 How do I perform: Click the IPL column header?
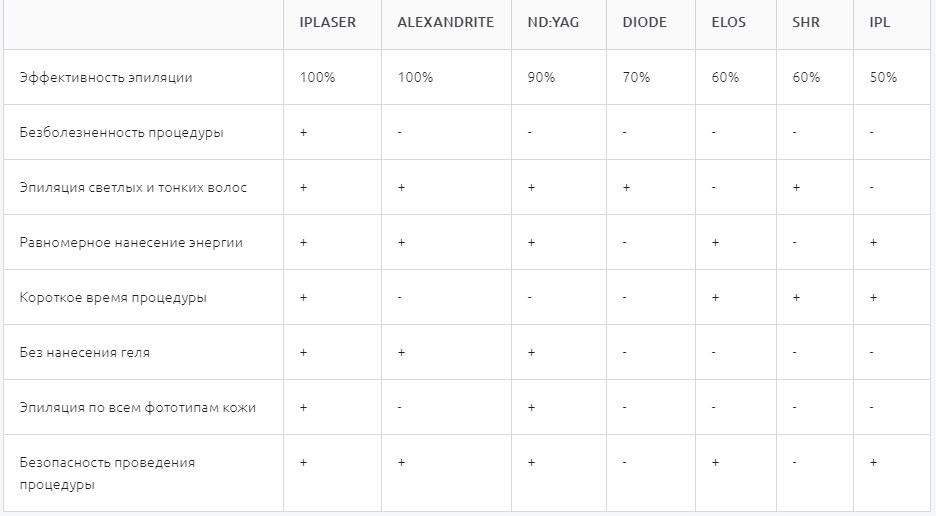point(880,23)
